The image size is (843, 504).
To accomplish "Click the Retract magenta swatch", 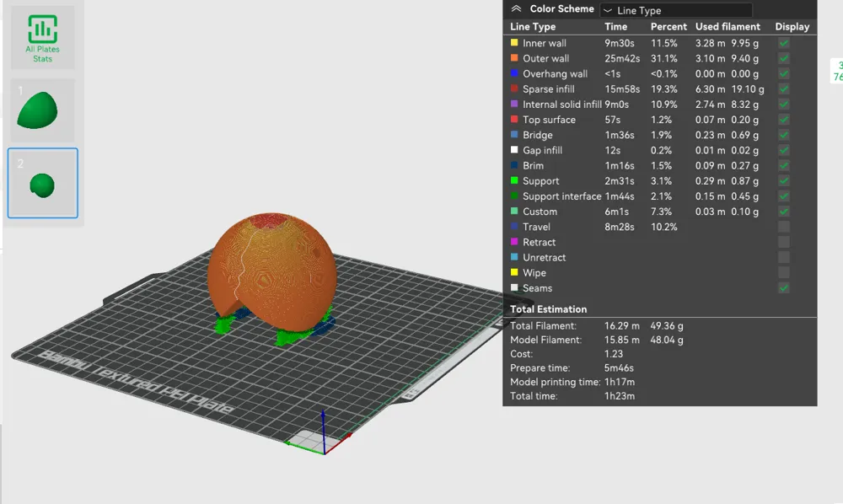I will [514, 242].
